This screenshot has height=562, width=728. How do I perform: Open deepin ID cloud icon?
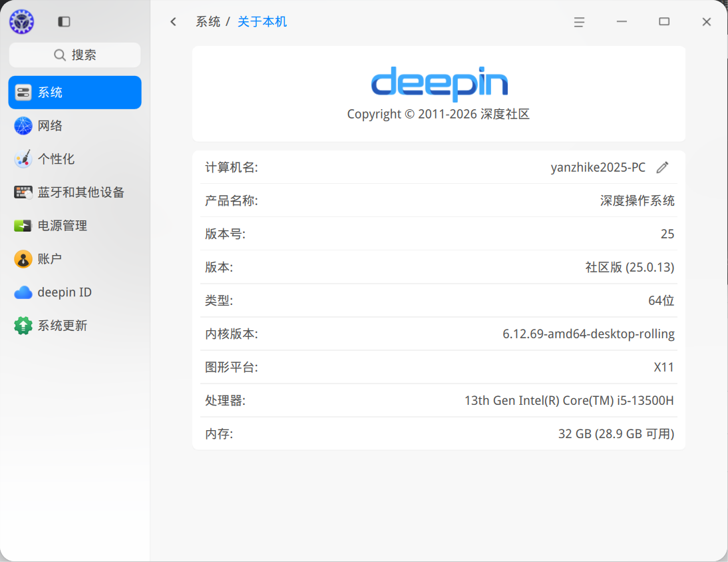pos(23,292)
